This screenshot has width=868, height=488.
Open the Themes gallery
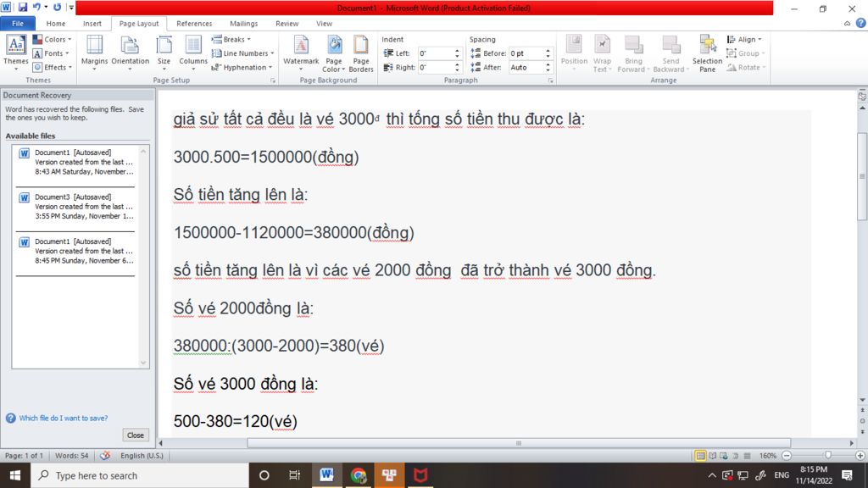click(x=15, y=53)
